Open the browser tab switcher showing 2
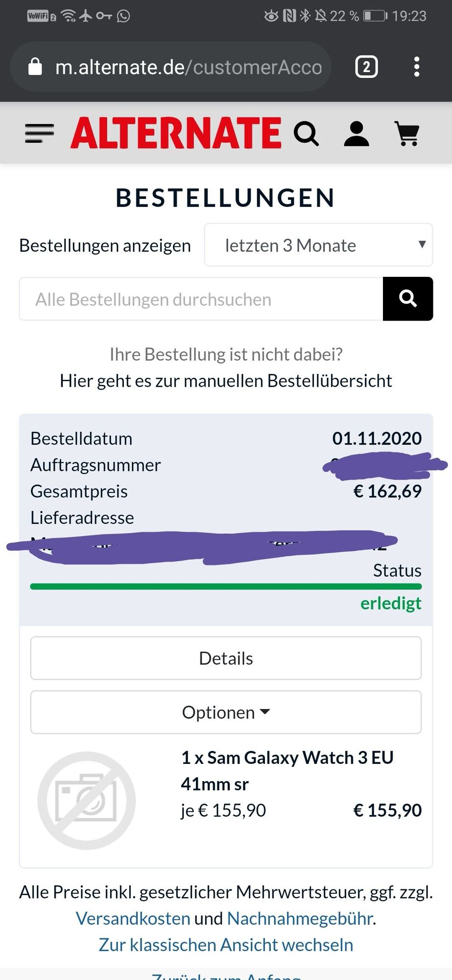The width and height of the screenshot is (452, 980). 366,67
